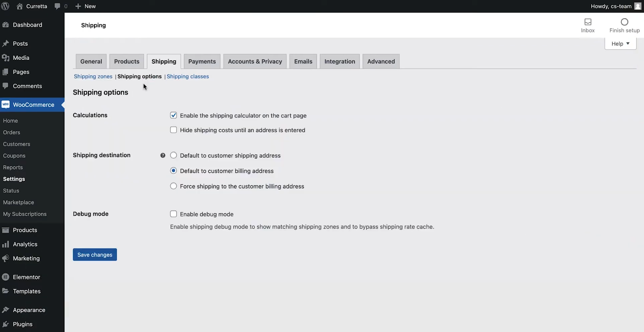
Task: Click the Save changes button
Action: [x=95, y=255]
